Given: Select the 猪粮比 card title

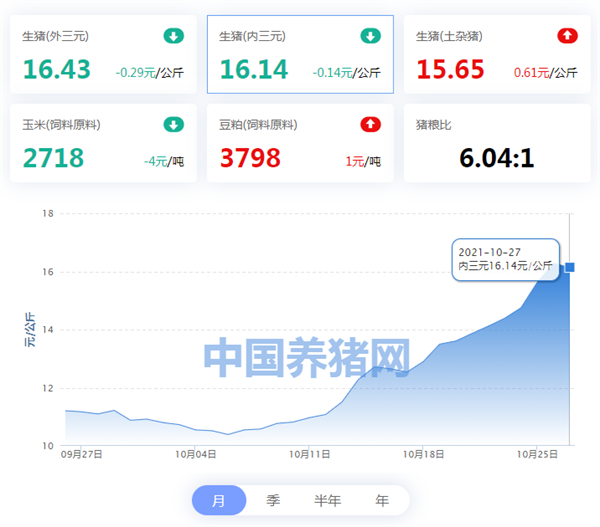Looking at the screenshot, I should click(x=434, y=125).
